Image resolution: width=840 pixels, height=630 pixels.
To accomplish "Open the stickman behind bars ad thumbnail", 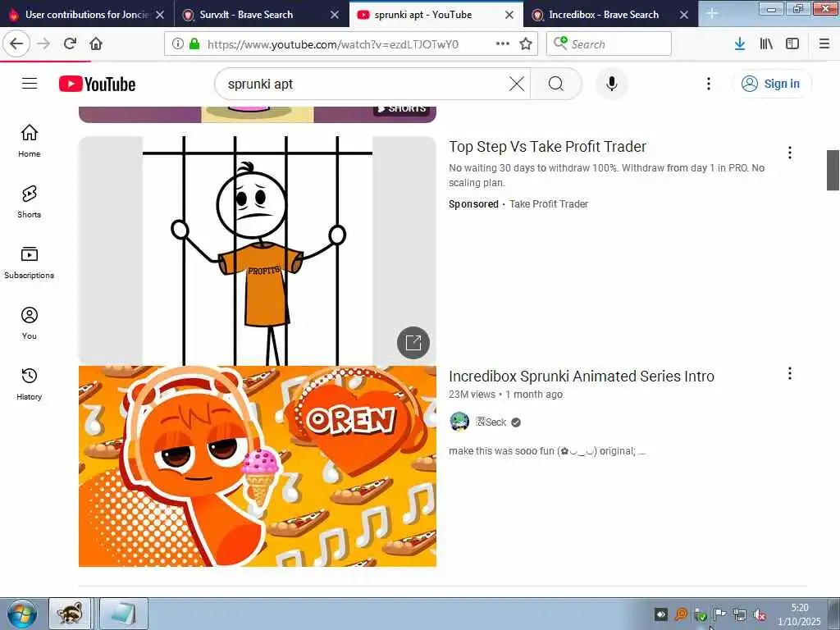I will click(x=257, y=250).
